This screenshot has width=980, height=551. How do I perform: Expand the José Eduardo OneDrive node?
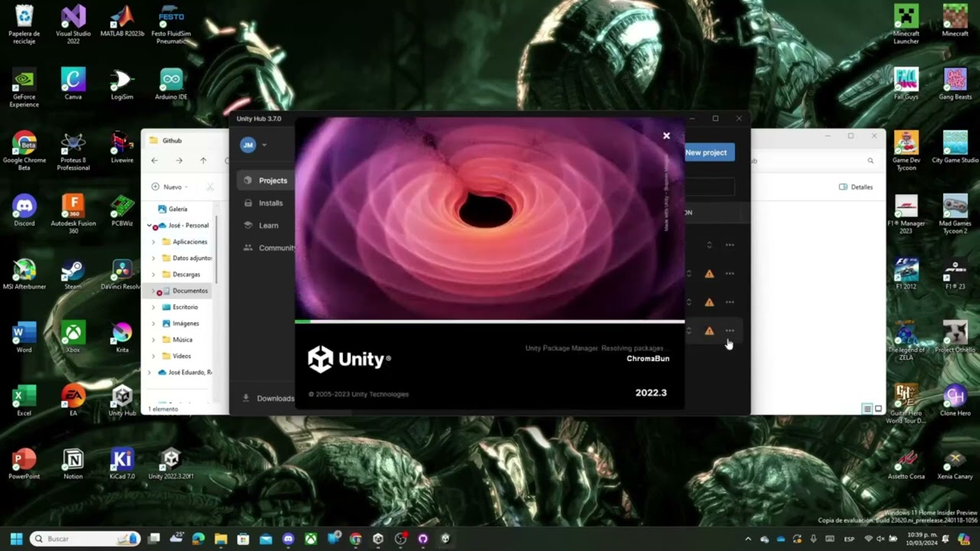pyautogui.click(x=149, y=372)
